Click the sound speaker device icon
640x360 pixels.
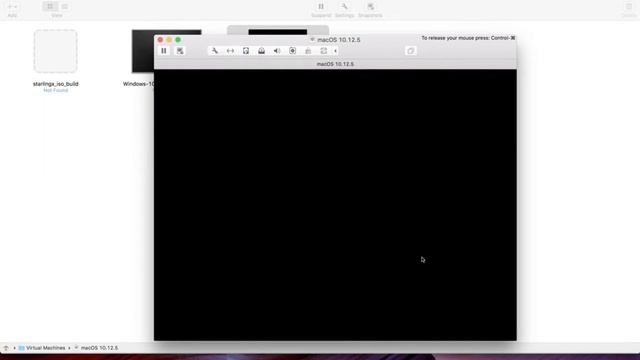[x=277, y=51]
